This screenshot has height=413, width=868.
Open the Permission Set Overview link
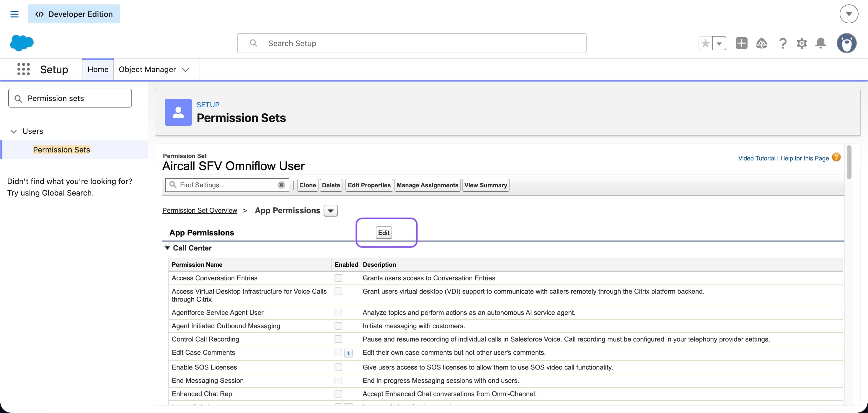(200, 210)
